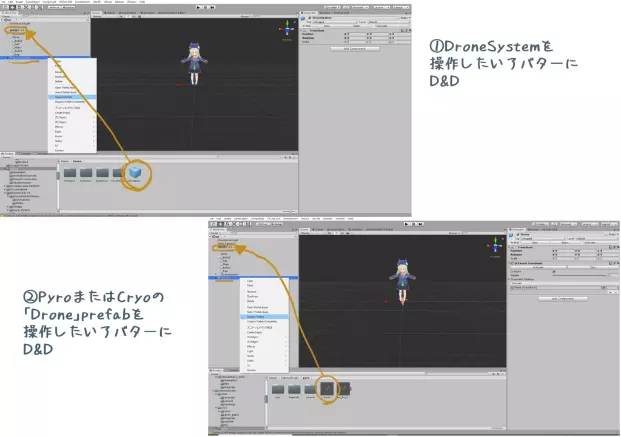Select Scale tool in lower Unity window
This screenshot has height=437, width=621.
(234, 224)
